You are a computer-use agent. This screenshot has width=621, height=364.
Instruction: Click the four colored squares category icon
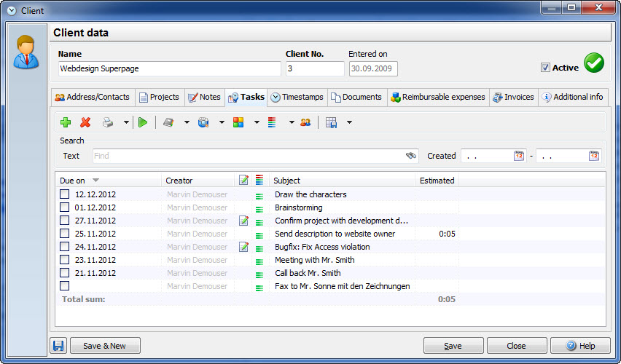click(238, 122)
